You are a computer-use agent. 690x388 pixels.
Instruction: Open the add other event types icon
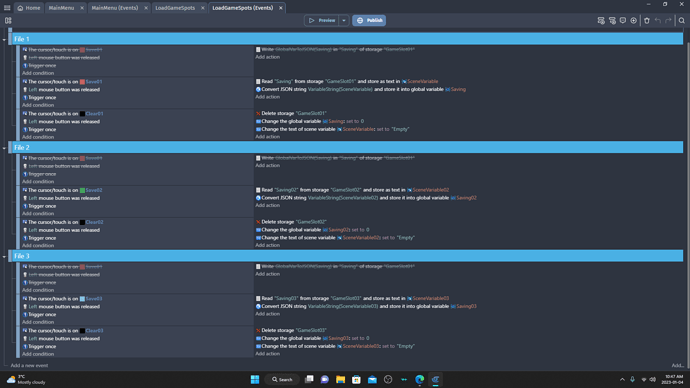click(x=634, y=21)
